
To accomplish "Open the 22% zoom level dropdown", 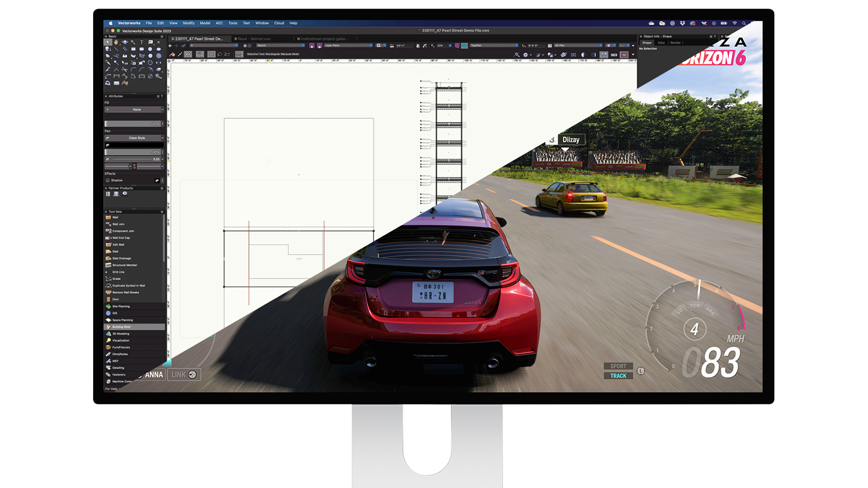I will pyautogui.click(x=444, y=46).
